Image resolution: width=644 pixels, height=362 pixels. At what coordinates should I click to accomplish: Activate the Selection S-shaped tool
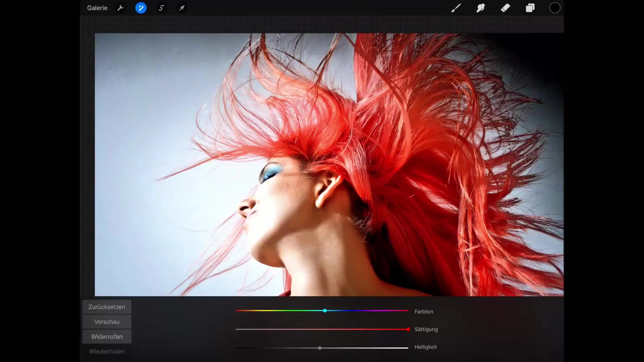click(x=161, y=8)
